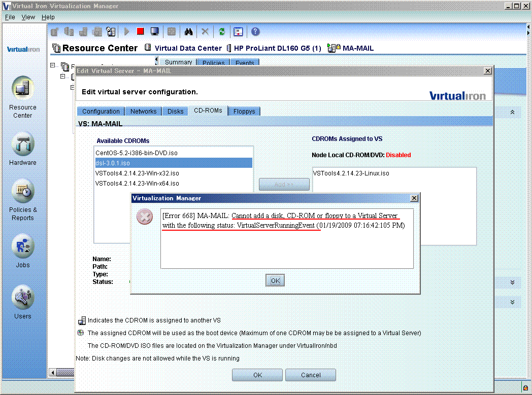This screenshot has height=395, width=532.
Task: Click the lock icon in the status bar
Action: point(525,388)
